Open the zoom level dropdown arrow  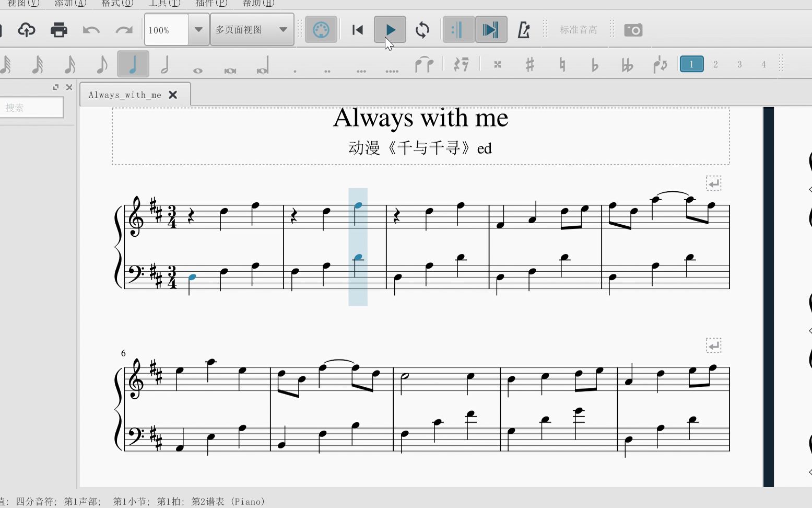tap(198, 30)
